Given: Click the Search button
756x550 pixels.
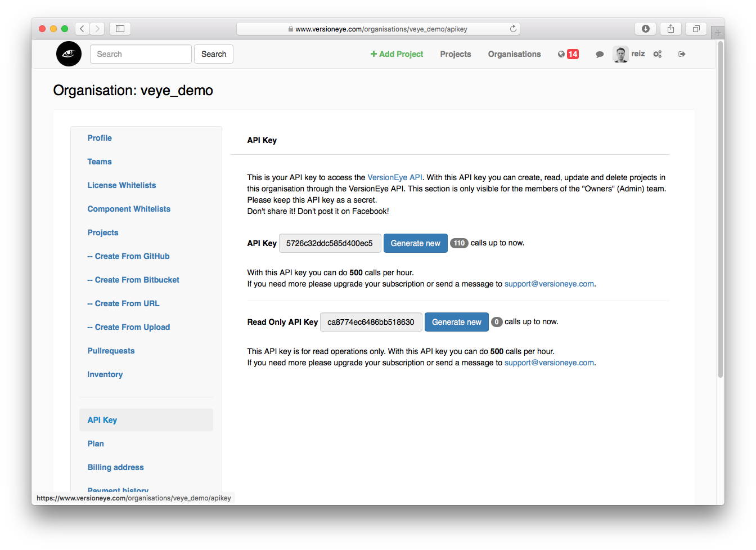Looking at the screenshot, I should pos(214,54).
